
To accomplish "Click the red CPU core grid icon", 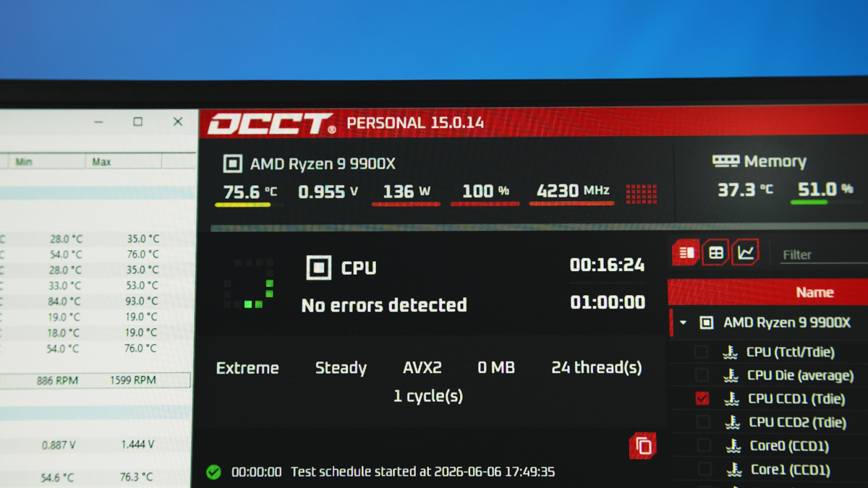I will point(642,193).
